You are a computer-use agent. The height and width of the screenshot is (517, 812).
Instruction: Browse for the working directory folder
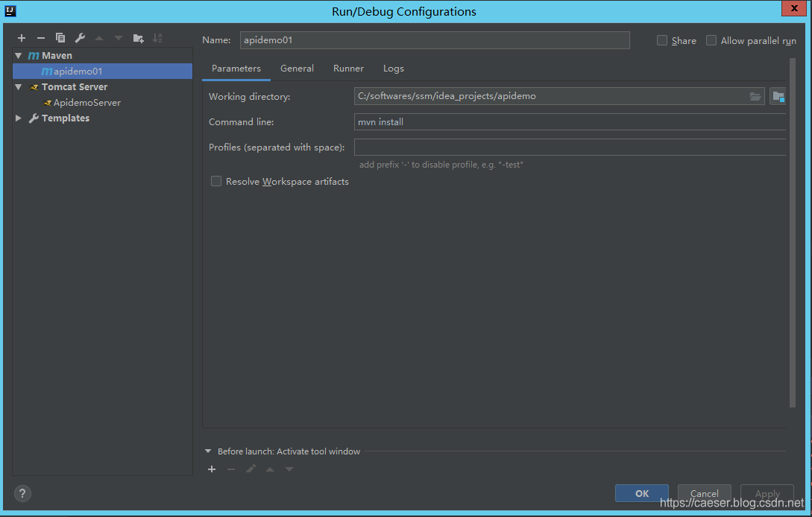click(x=755, y=96)
